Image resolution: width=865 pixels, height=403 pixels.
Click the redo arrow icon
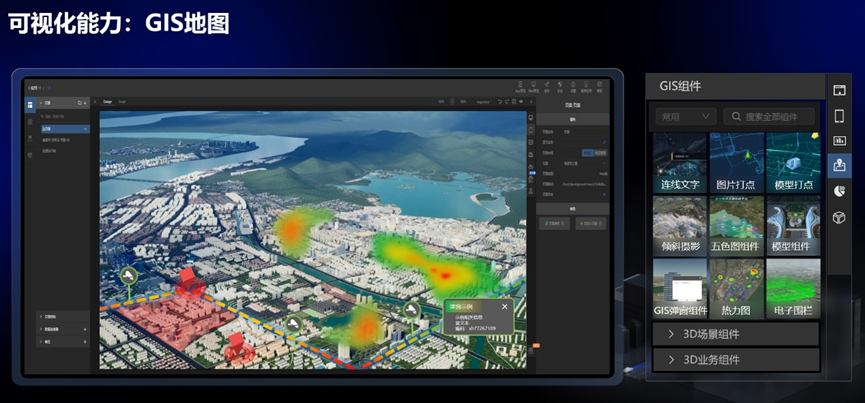(507, 101)
